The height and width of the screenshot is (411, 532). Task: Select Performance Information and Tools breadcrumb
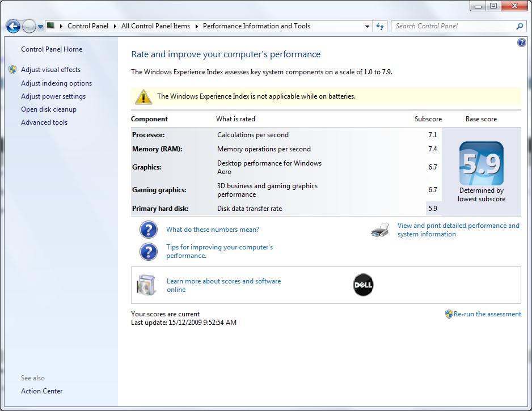(x=256, y=26)
